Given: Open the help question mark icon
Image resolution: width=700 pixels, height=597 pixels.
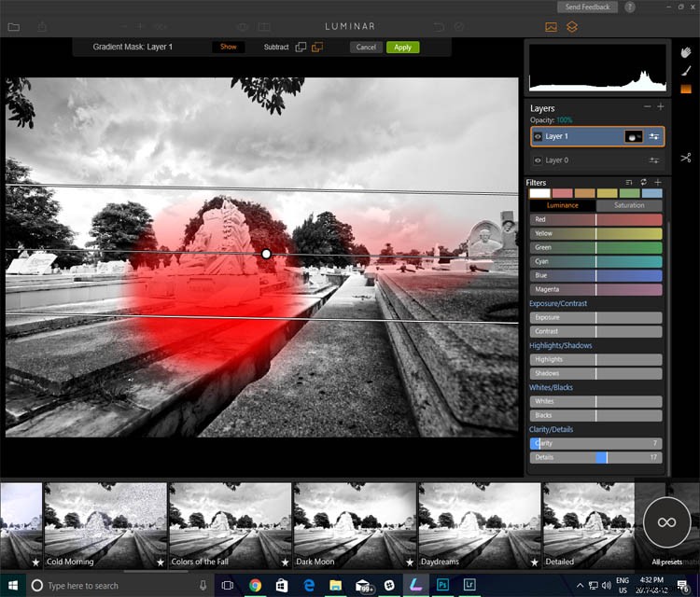Looking at the screenshot, I should point(630,7).
